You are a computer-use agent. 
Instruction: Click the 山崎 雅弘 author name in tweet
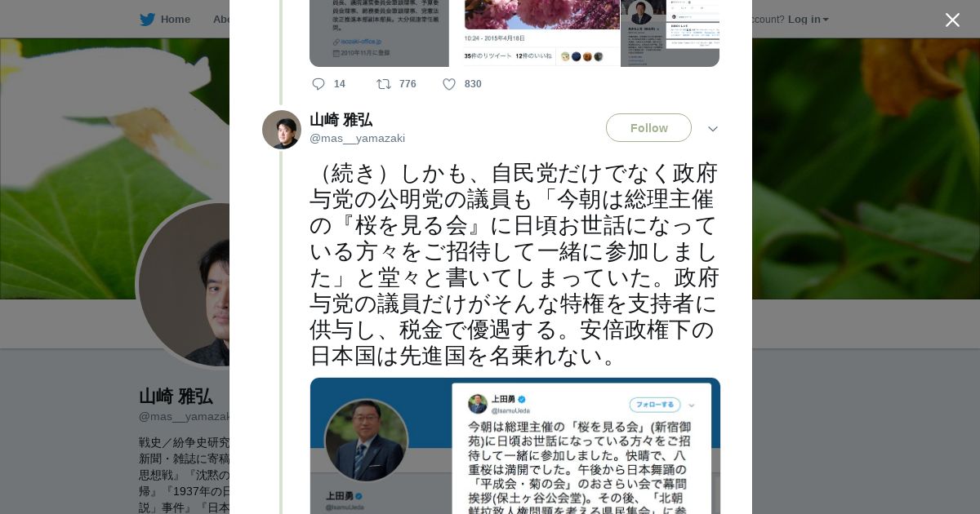[x=341, y=120]
